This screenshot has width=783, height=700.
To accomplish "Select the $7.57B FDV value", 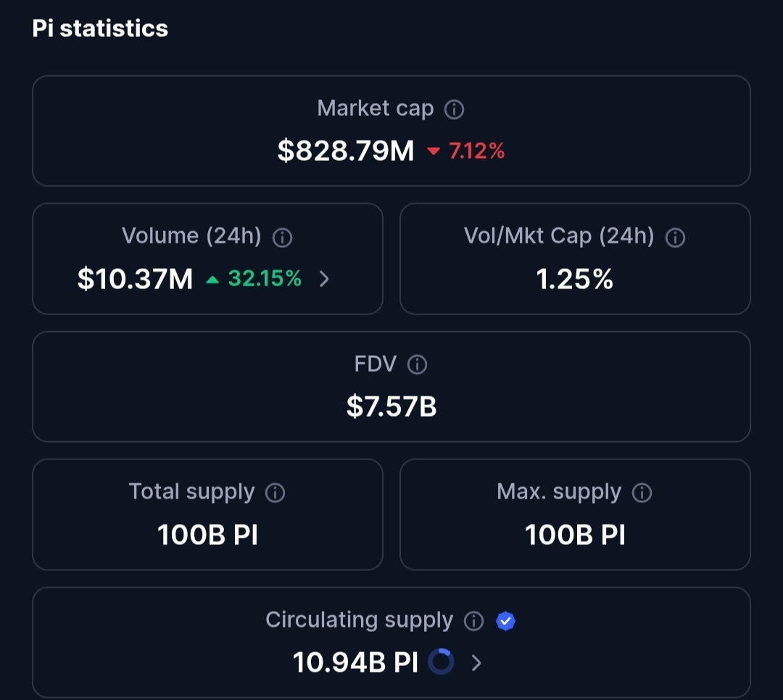I will [391, 406].
